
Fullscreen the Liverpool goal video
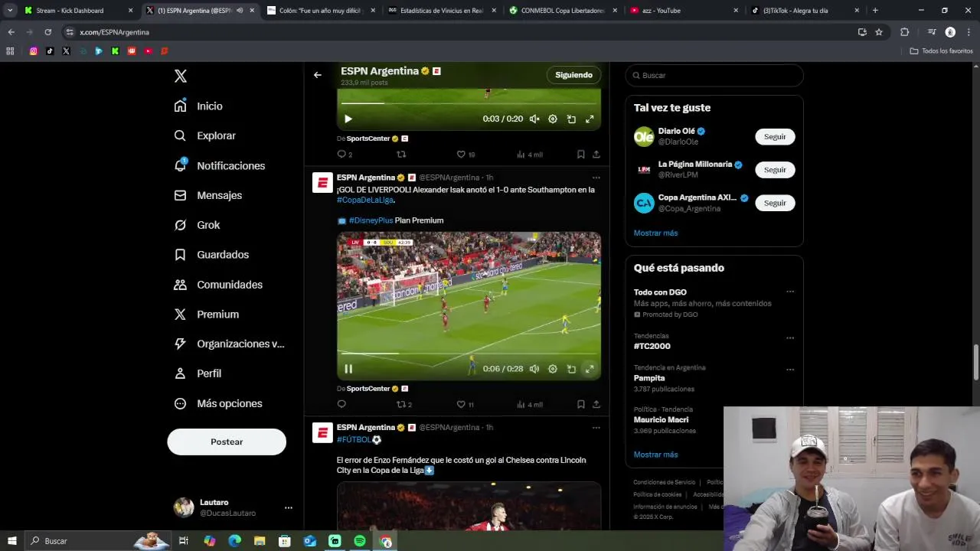coord(590,369)
